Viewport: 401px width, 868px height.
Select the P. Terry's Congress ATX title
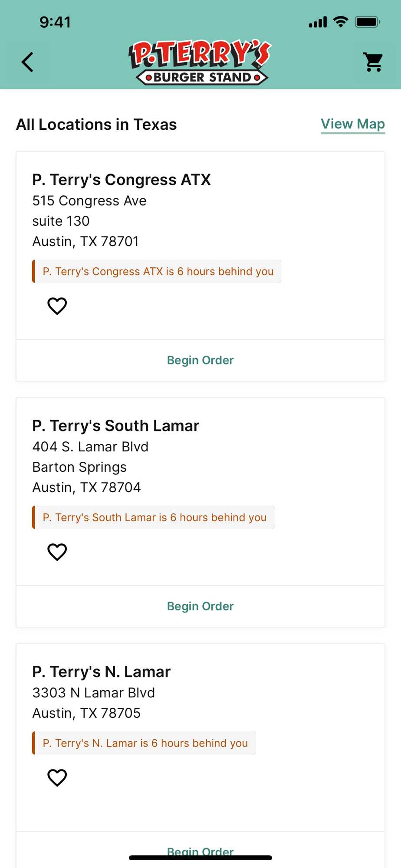pos(122,180)
